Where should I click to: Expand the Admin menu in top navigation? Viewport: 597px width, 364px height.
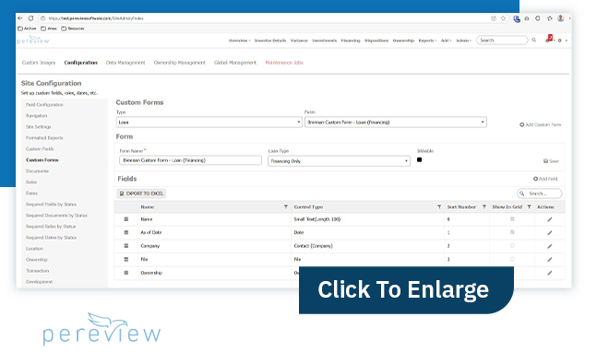(463, 41)
